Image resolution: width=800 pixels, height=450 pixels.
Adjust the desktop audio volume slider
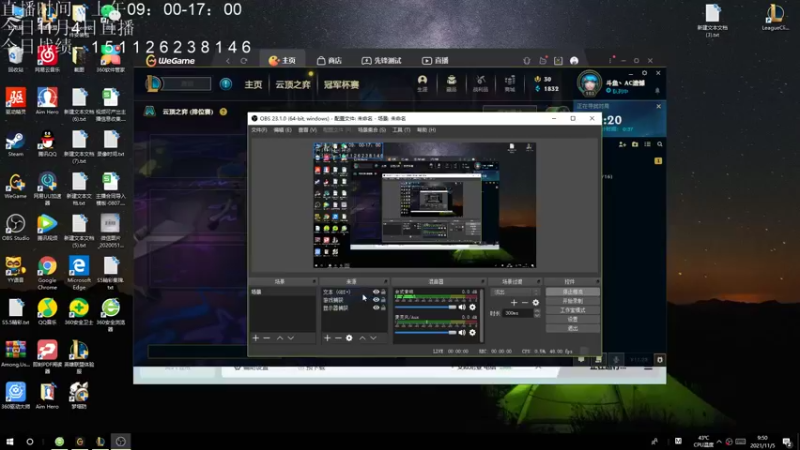[x=426, y=307]
